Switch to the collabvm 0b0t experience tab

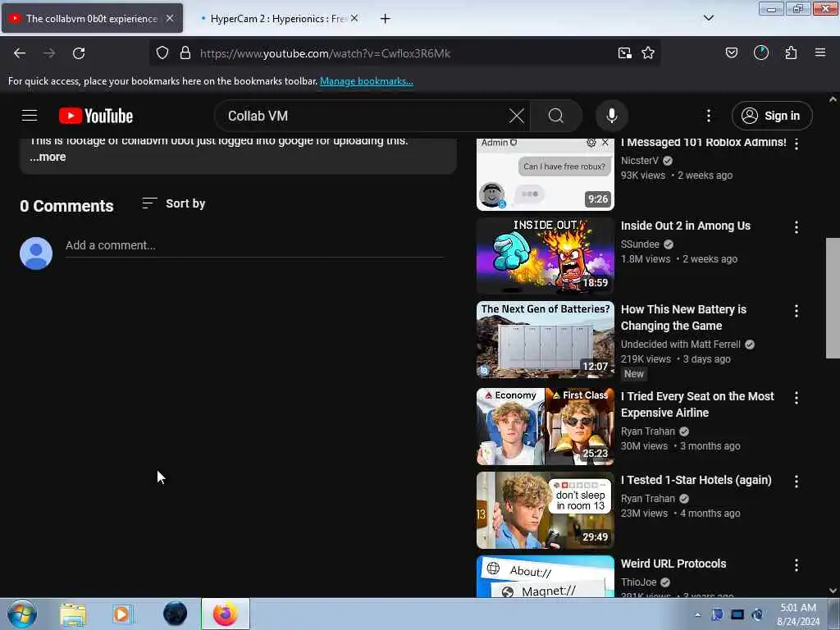tap(92, 18)
